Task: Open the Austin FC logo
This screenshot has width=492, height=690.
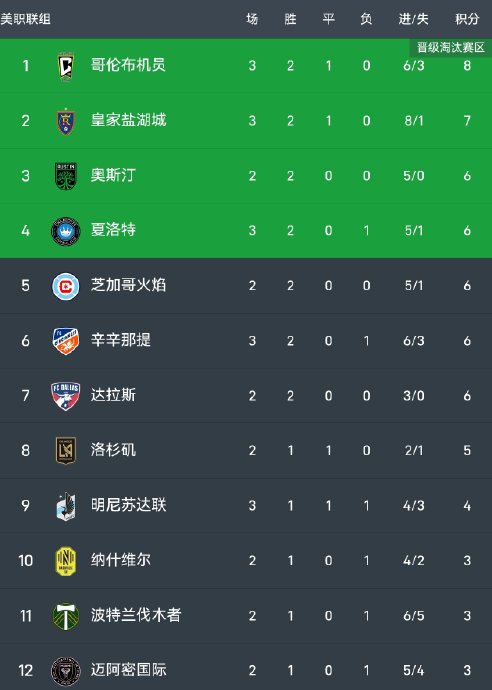Action: point(66,176)
